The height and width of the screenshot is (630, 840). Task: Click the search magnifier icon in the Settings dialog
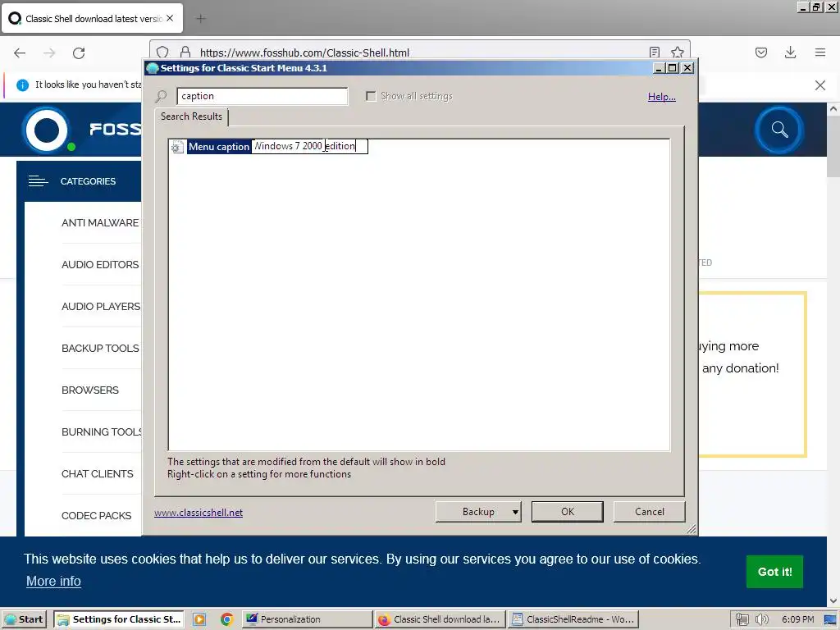coord(161,97)
